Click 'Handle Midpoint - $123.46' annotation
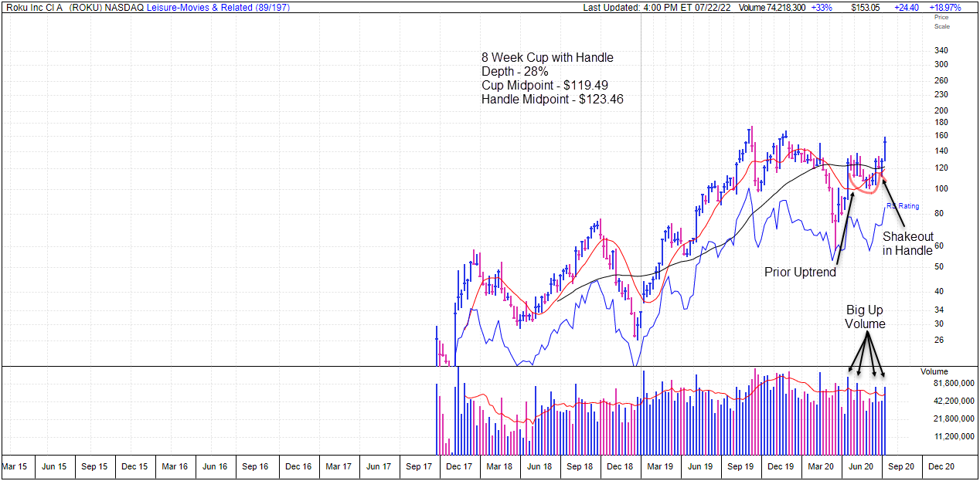Screen dimensions: 980x481 (552, 100)
